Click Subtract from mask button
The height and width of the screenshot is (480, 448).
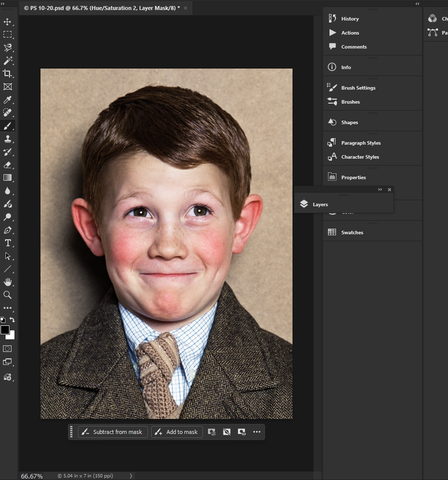pos(113,432)
